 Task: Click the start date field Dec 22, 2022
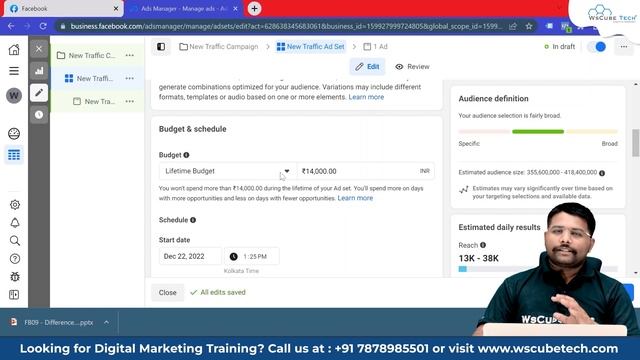point(190,256)
